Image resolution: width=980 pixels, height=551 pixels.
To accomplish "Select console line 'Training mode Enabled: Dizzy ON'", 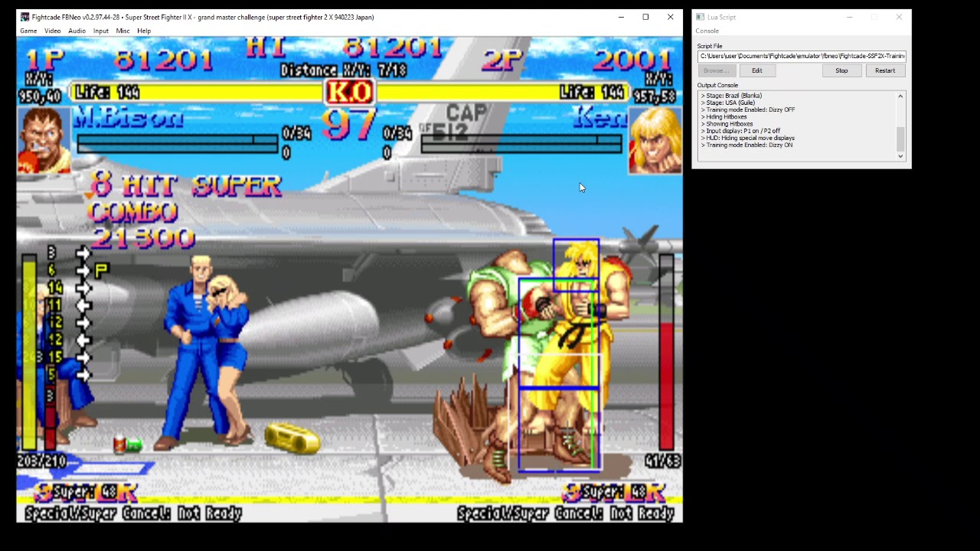I will tap(746, 145).
